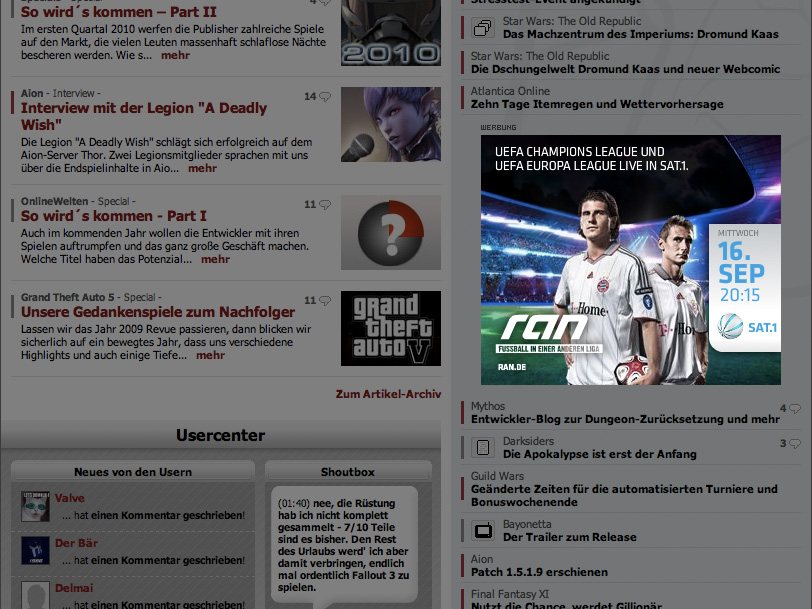Image resolution: width=812 pixels, height=609 pixels.
Task: Click the UEFA Champions League SAT.1 ad banner
Action: pos(631,260)
